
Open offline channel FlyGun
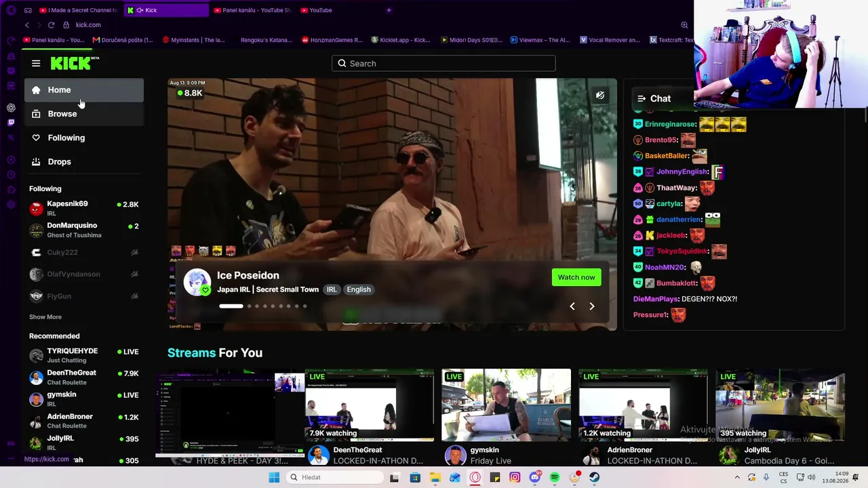[x=84, y=296]
